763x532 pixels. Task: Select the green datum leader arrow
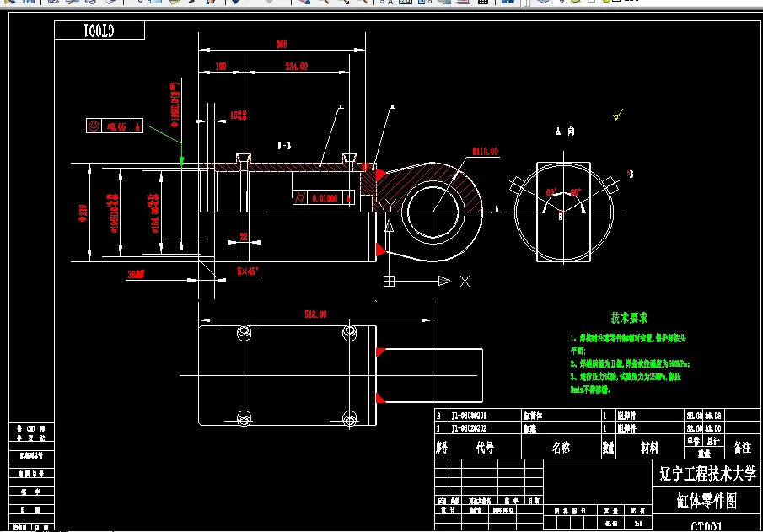coord(181,161)
